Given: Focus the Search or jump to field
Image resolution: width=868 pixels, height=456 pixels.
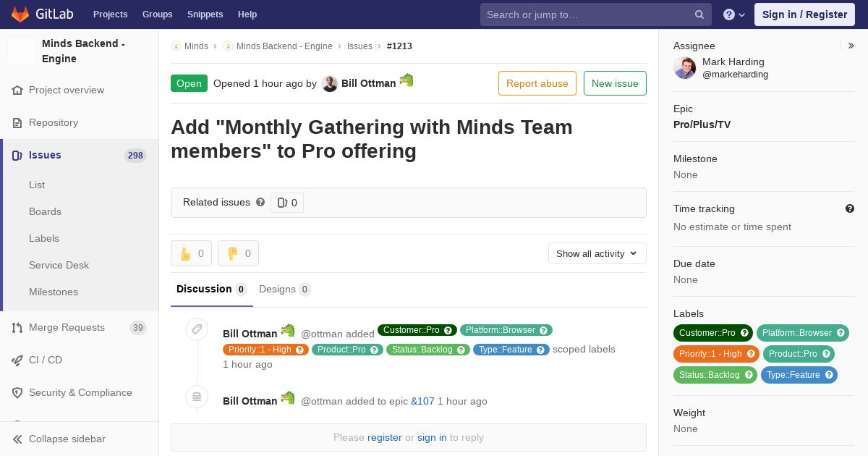Looking at the screenshot, I should tap(596, 14).
